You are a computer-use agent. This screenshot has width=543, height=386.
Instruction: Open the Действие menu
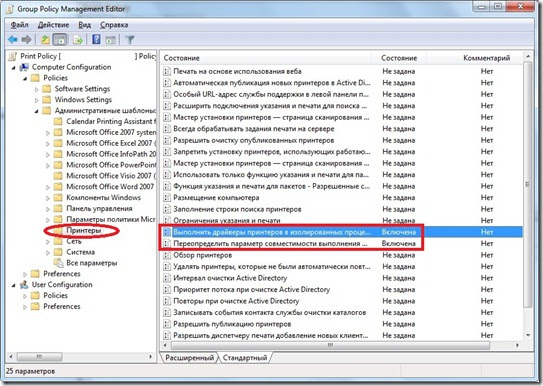click(53, 25)
